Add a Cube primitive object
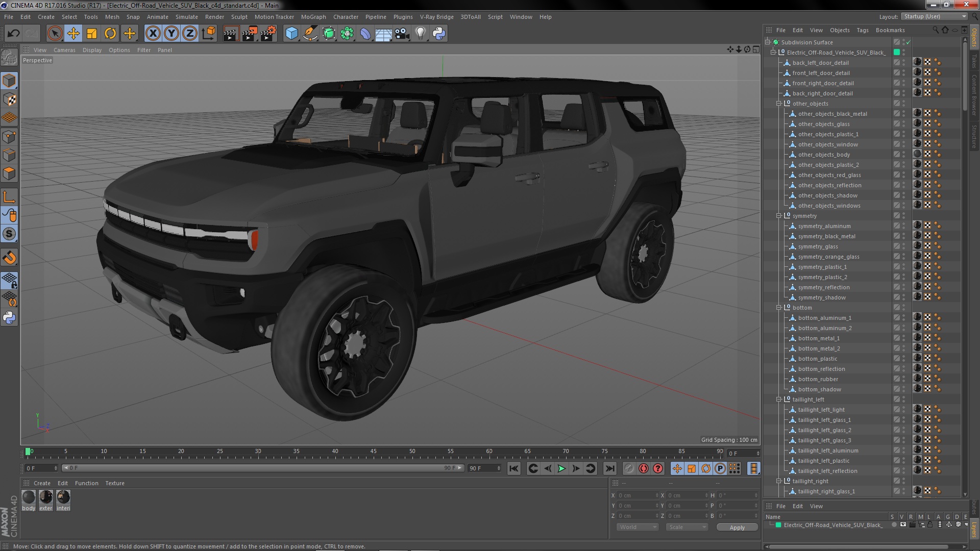The height and width of the screenshot is (551, 980). pos(291,34)
